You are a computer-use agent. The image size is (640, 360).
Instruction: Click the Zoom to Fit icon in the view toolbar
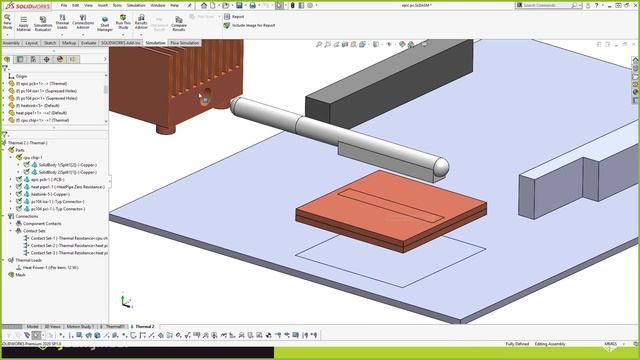coord(319,44)
